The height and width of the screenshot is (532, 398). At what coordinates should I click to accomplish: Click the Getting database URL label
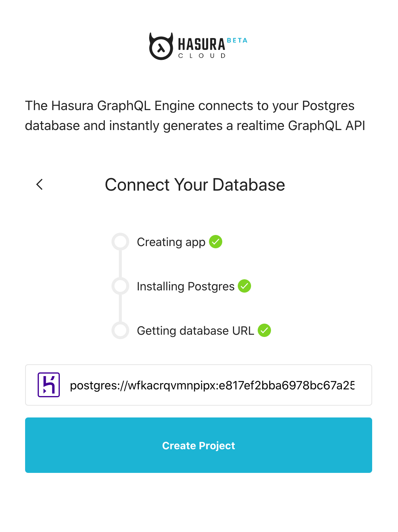click(195, 331)
